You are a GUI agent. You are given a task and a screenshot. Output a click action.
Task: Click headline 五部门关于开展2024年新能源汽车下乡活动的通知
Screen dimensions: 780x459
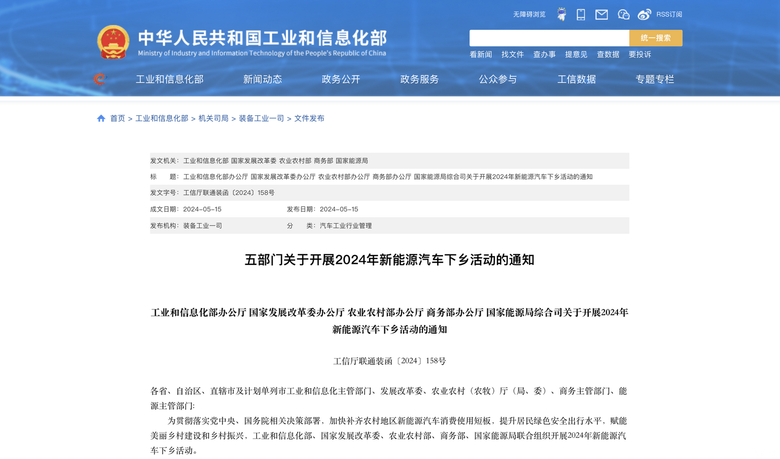point(390,260)
